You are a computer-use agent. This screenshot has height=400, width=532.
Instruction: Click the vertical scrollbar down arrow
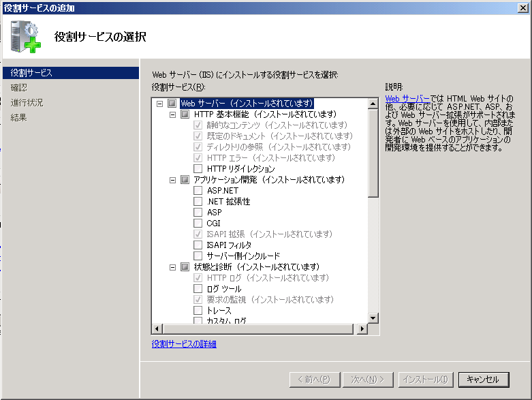coord(373,318)
